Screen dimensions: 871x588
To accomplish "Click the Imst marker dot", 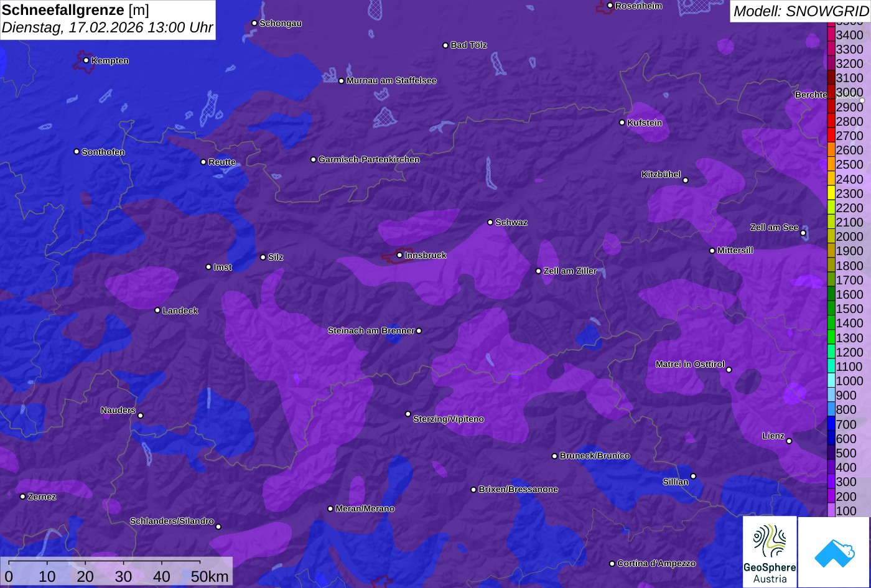I will click(208, 267).
